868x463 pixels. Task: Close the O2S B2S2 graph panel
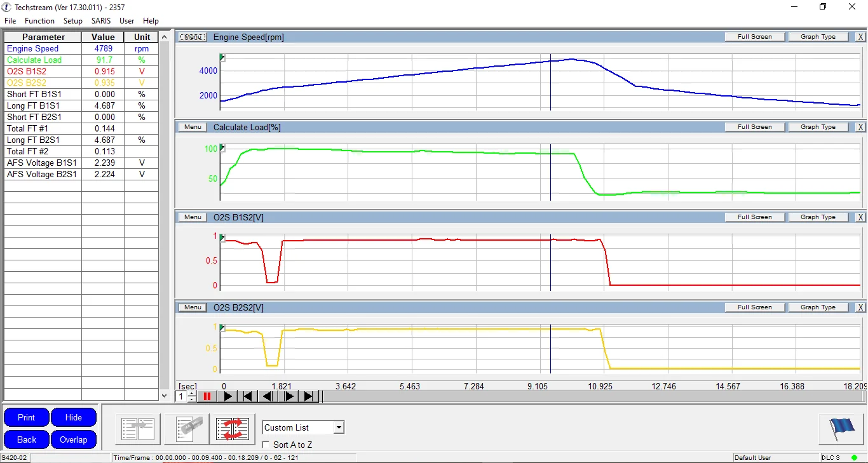point(860,307)
